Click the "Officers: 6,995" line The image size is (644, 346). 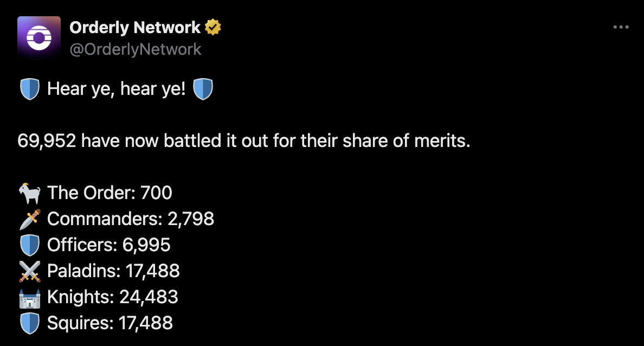(109, 245)
